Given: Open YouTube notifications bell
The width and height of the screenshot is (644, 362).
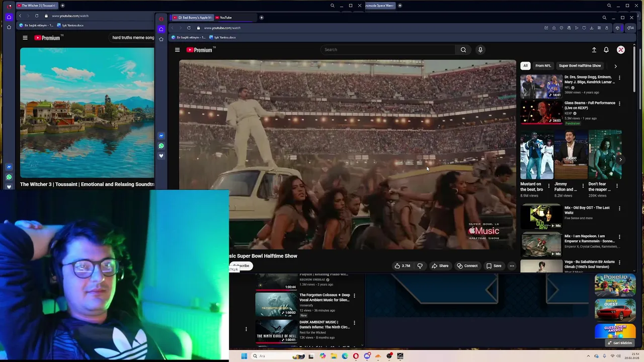Looking at the screenshot, I should point(606,50).
